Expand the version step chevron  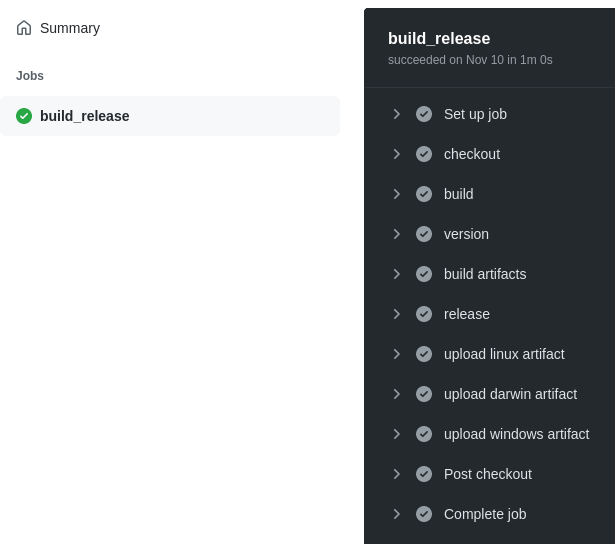[397, 234]
